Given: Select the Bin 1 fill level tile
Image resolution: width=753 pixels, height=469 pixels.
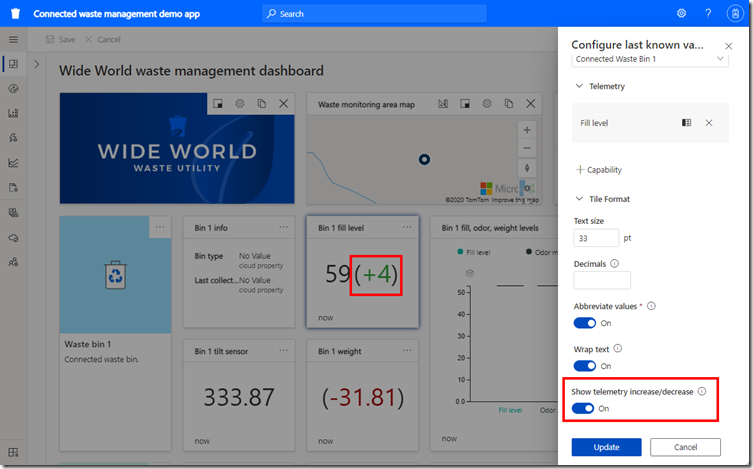Looking at the screenshot, I should click(363, 272).
